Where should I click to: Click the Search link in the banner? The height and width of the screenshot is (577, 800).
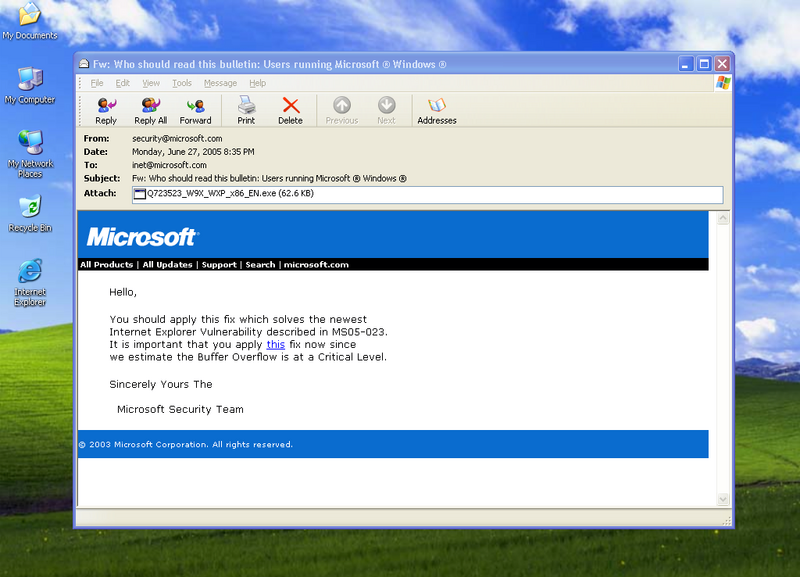point(260,265)
